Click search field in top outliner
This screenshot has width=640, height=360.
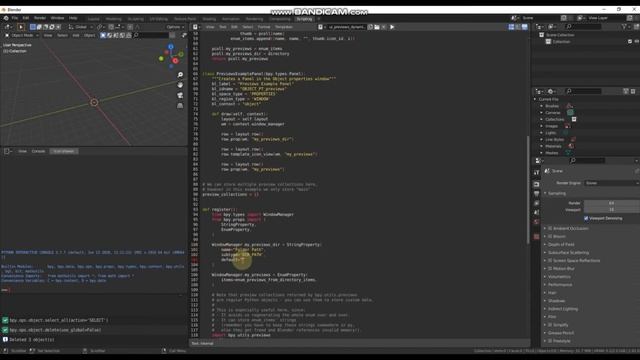[583, 27]
